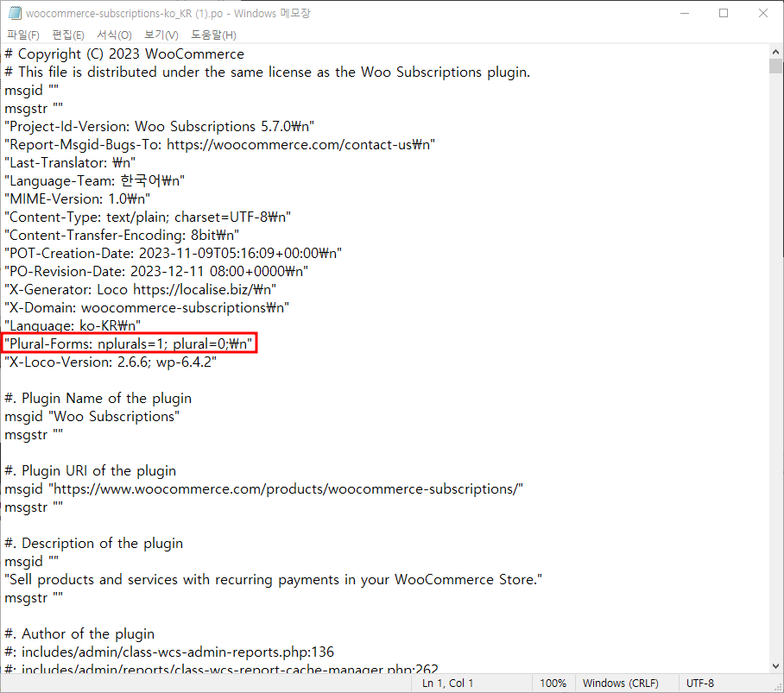The image size is (784, 693).
Task: Close the Notepad window
Action: (x=763, y=13)
